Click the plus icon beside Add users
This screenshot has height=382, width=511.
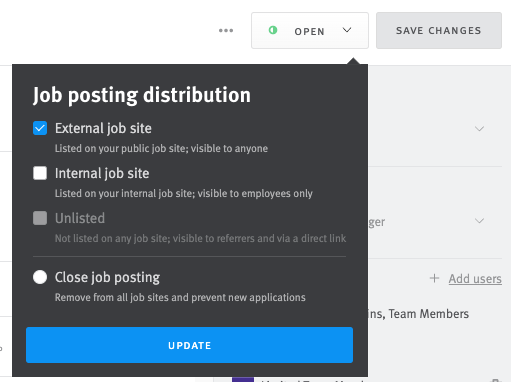point(434,278)
